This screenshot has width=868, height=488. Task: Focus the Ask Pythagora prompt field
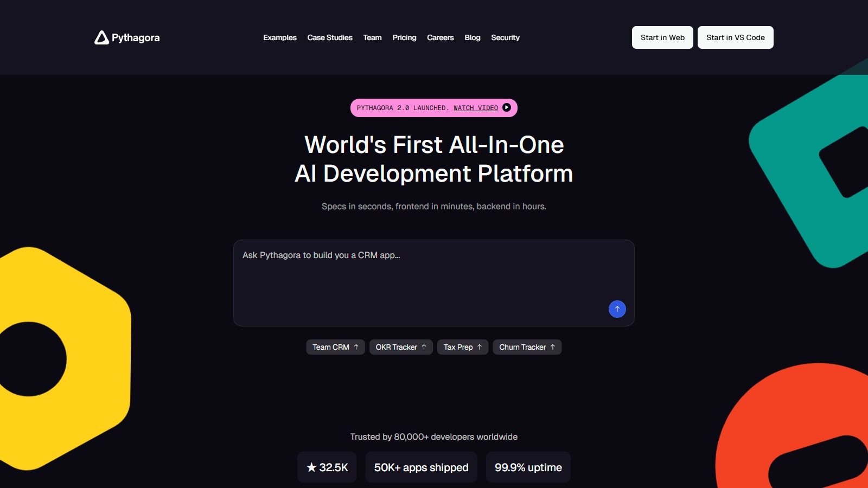423,277
